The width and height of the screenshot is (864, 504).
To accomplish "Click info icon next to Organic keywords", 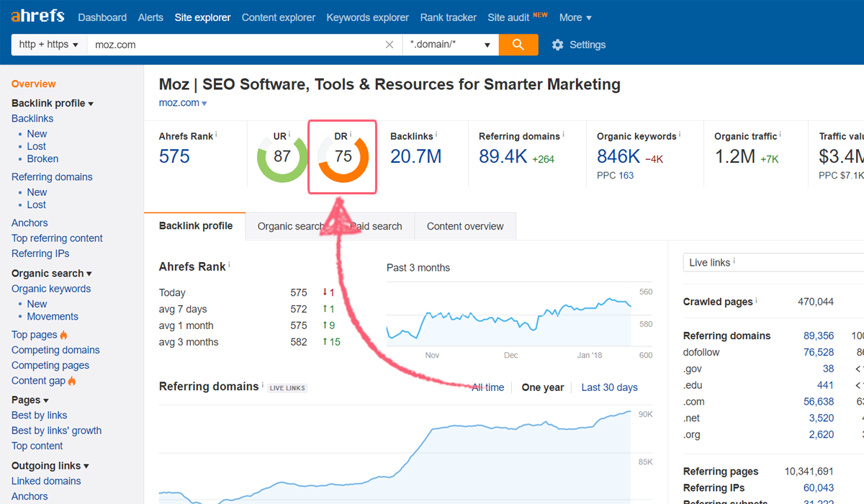I will [x=680, y=135].
